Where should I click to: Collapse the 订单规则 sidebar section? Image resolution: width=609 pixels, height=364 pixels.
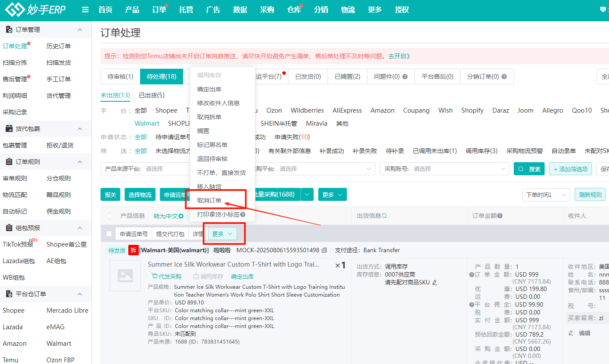pyautogui.click(x=80, y=162)
